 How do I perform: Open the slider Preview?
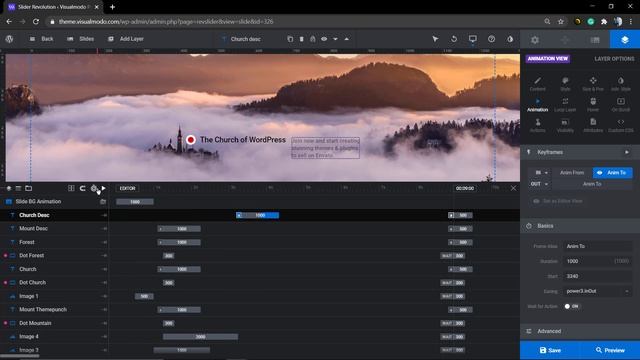tap(610, 350)
